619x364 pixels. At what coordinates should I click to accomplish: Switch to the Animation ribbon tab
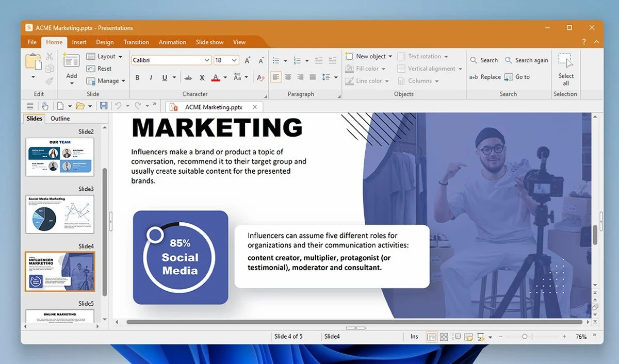click(x=172, y=42)
